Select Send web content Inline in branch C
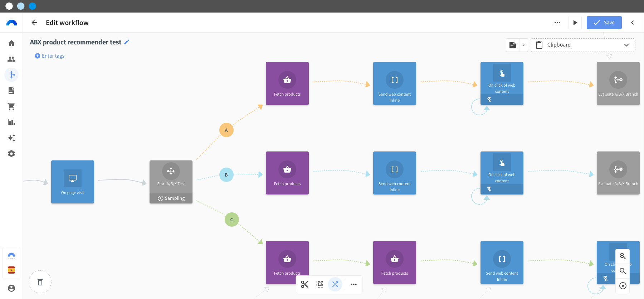Viewport: 644px width, 299px height. 502,262
